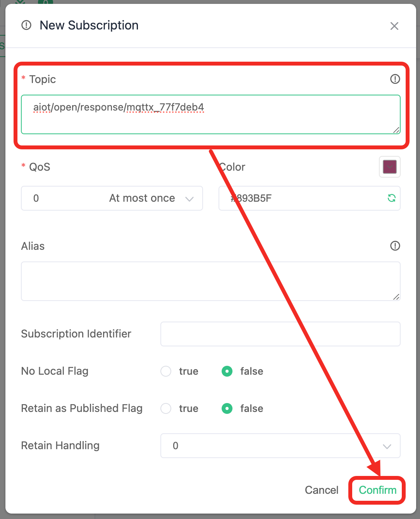Open the QoS dropdown showing At most once
Screen dimensions: 420x519
tap(112, 198)
